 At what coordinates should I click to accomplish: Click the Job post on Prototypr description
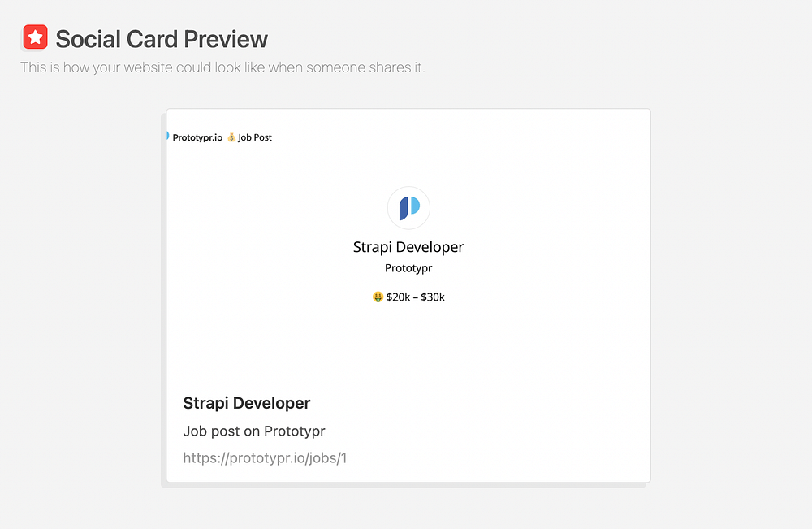point(254,431)
